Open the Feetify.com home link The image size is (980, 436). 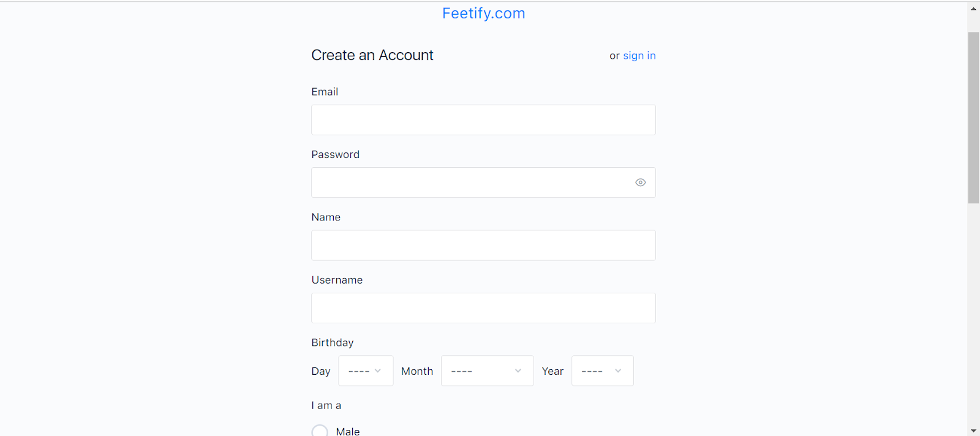(483, 13)
